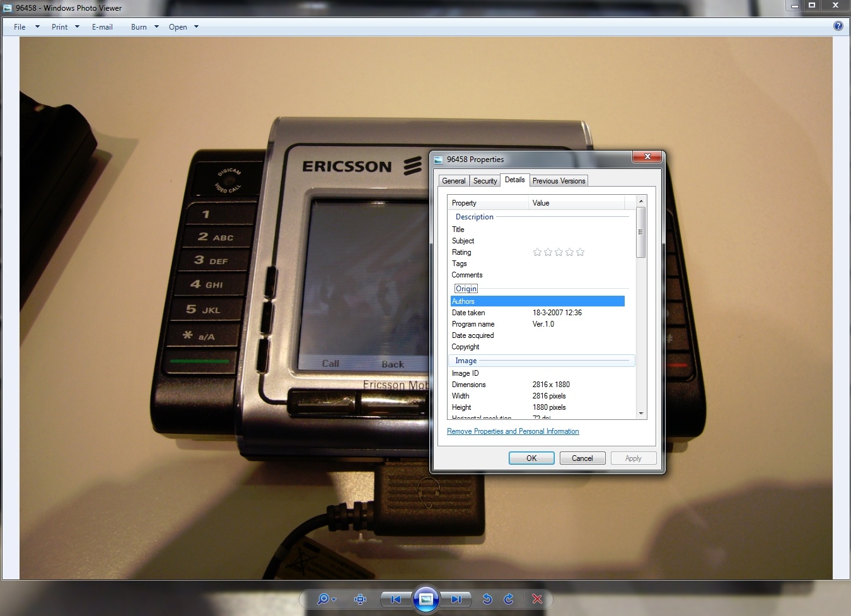Expand the Open dropdown arrow
The width and height of the screenshot is (851, 616).
pyautogui.click(x=196, y=27)
